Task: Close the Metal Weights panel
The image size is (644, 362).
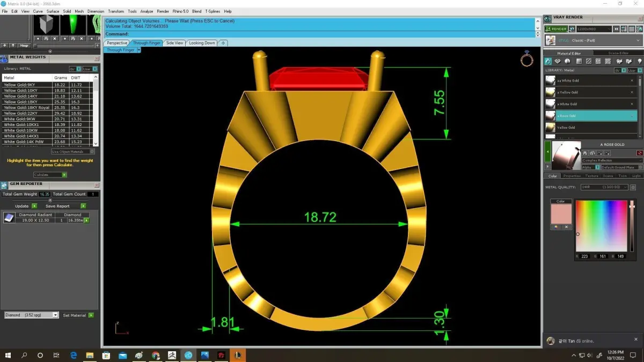Action: (x=97, y=58)
